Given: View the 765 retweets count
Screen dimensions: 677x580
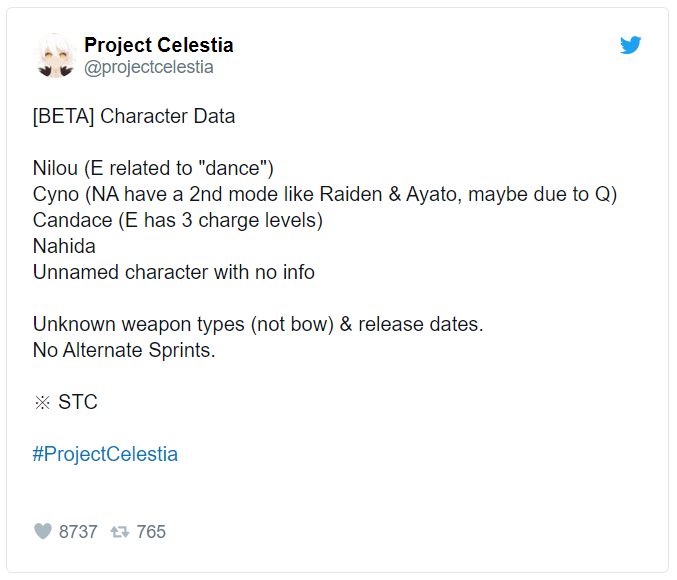Looking at the screenshot, I should click(x=151, y=532).
